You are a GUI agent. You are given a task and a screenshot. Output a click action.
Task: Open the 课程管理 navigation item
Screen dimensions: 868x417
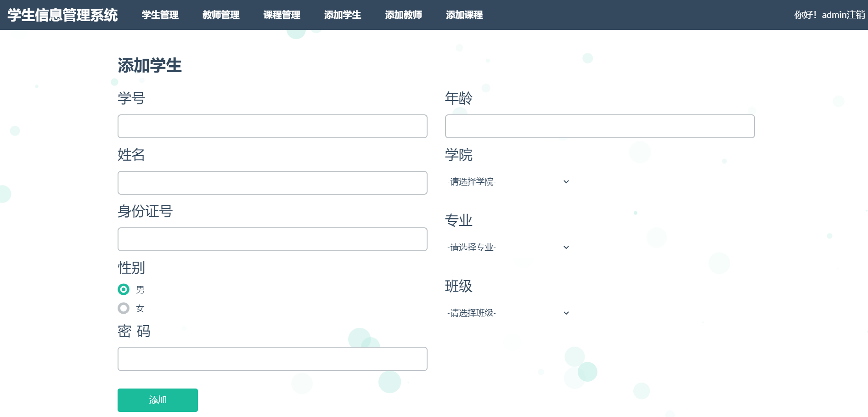click(x=282, y=15)
